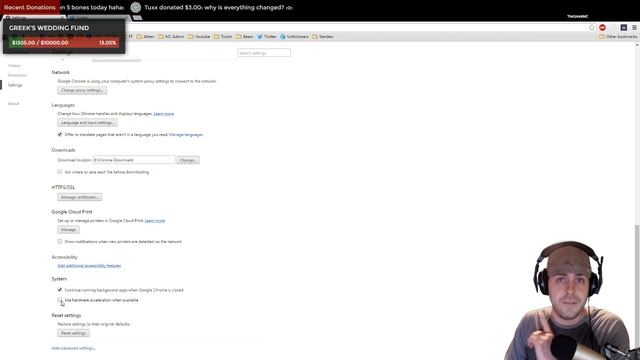Click Language and input settings button
640x360 pixels.
tap(87, 122)
